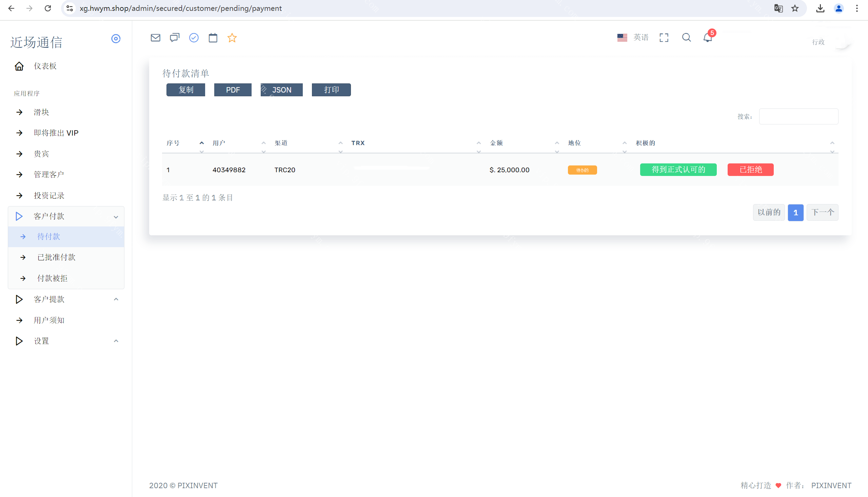Image resolution: width=868 pixels, height=497 pixels.
Task: Open the 已批准付款 submenu item
Action: (x=56, y=257)
